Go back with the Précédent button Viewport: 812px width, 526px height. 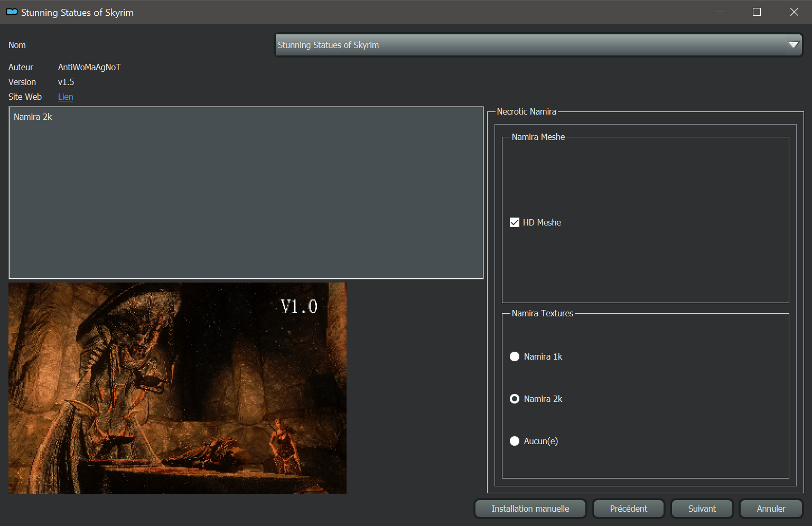coord(628,509)
